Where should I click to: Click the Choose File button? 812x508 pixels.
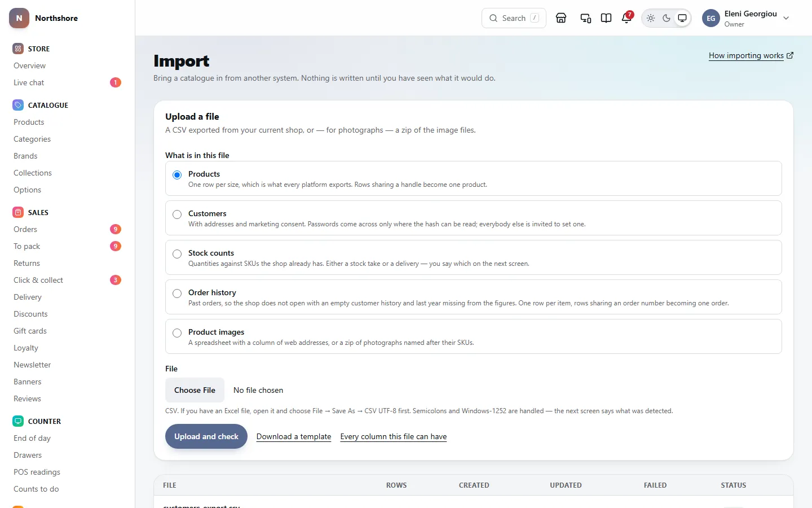pyautogui.click(x=195, y=390)
